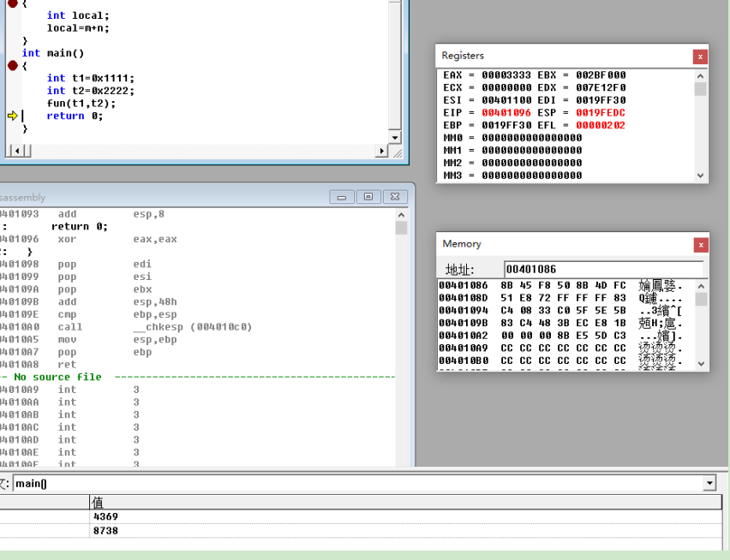Viewport: 730px width, 560px height.
Task: Click the yellow current-statement arrow in the source margin
Action: [13, 116]
